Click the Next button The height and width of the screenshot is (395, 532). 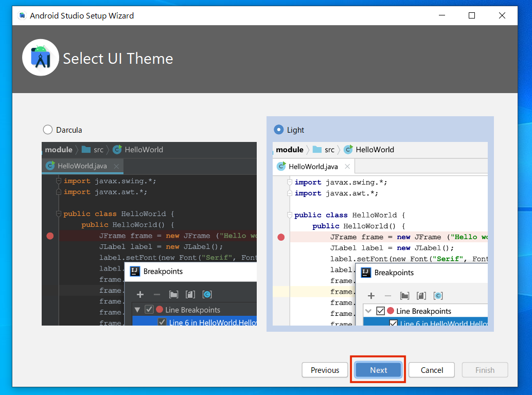(x=378, y=370)
